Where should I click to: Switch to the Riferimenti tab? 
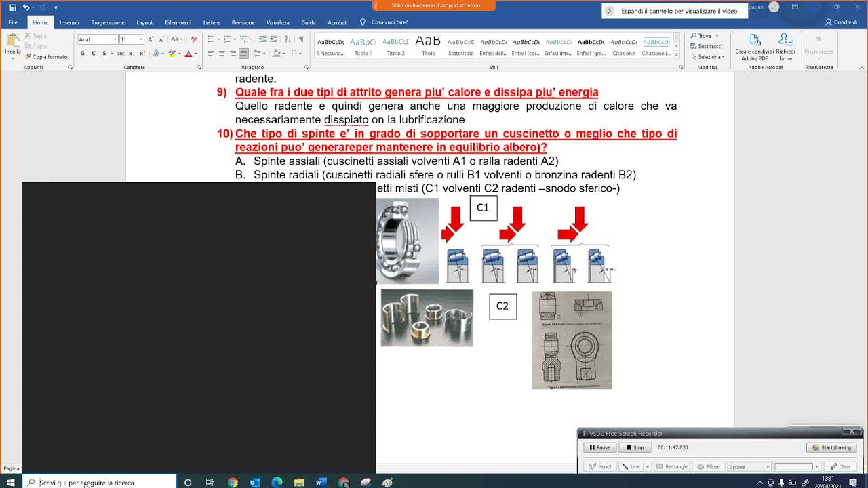coord(178,22)
